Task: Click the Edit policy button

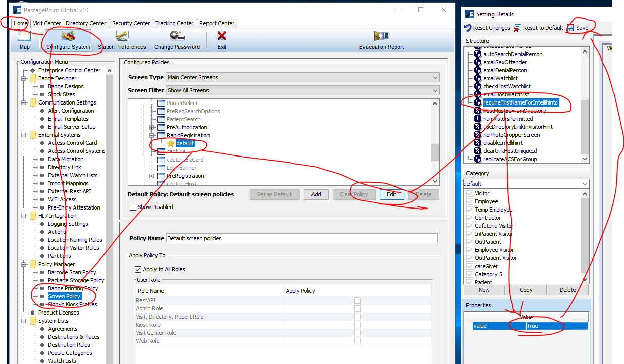Action: tap(392, 194)
